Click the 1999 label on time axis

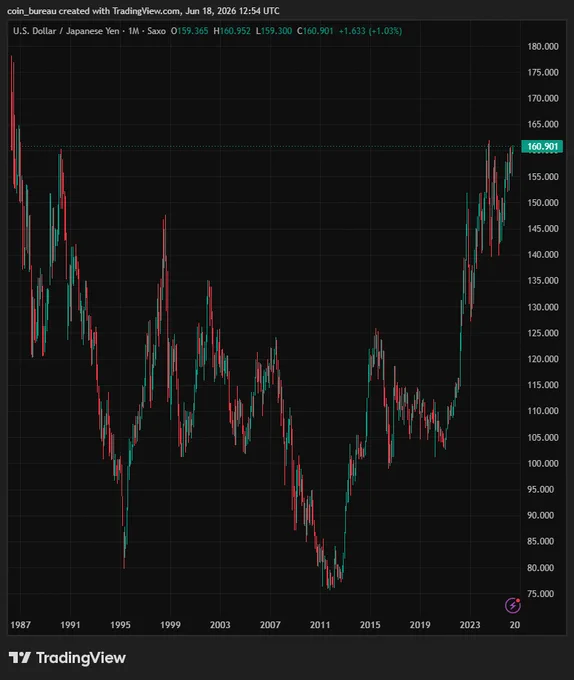coord(170,625)
